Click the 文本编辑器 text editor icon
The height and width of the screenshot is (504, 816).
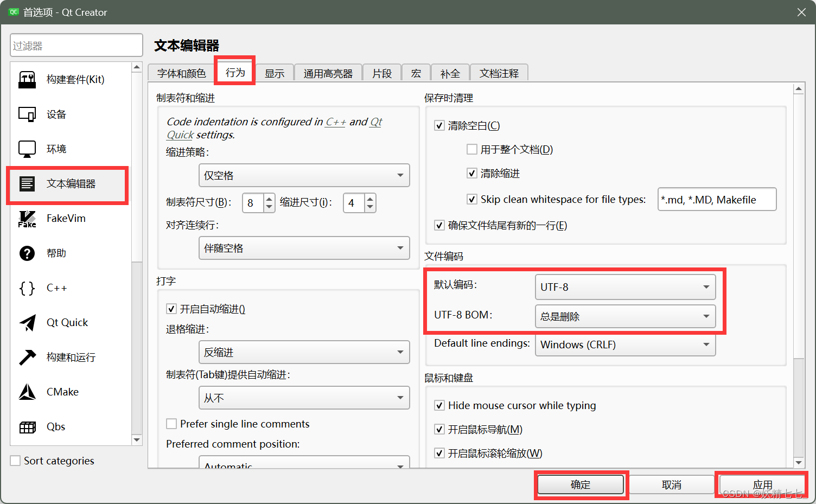27,183
